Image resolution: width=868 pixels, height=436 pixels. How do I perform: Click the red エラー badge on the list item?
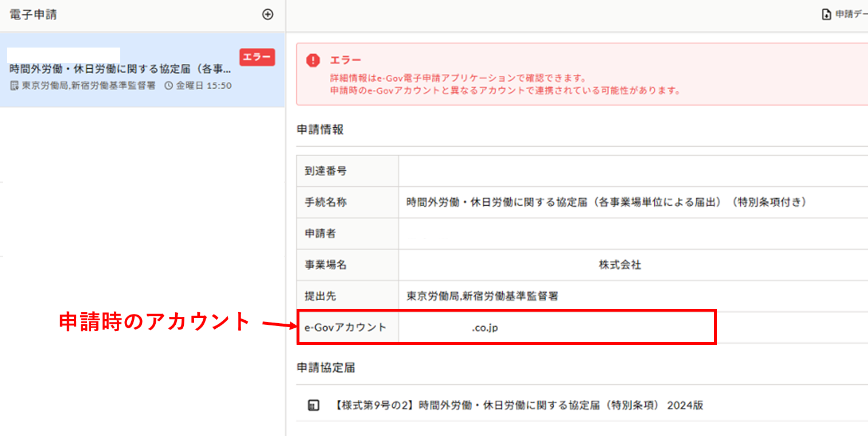(257, 57)
